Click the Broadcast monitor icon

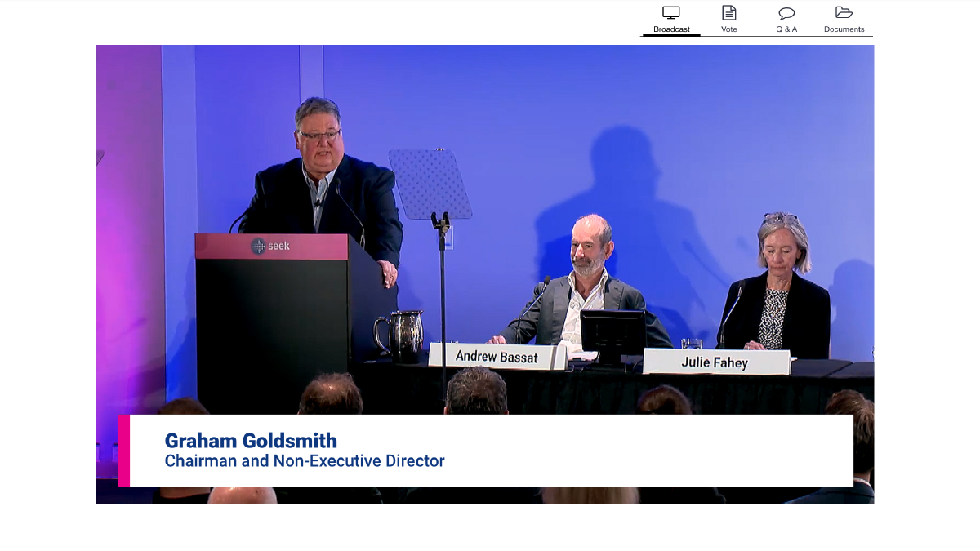[x=671, y=12]
